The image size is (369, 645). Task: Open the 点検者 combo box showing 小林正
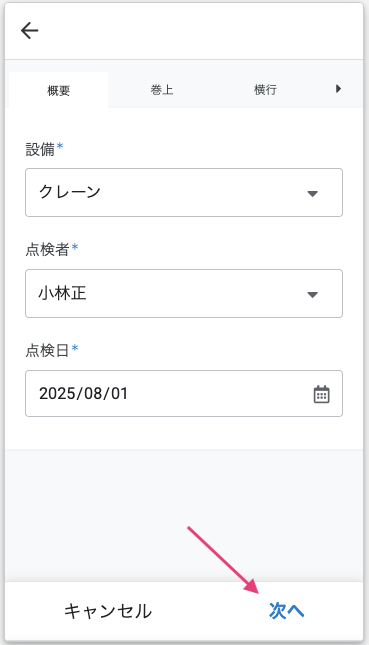coord(184,294)
